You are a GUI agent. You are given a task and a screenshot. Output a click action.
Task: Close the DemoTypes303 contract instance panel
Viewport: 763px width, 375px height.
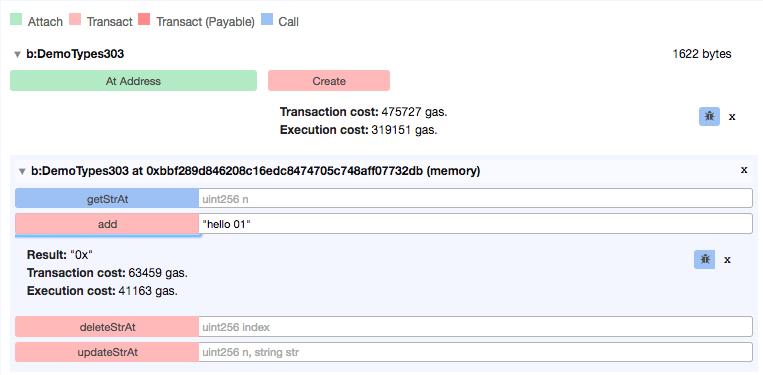click(x=744, y=170)
